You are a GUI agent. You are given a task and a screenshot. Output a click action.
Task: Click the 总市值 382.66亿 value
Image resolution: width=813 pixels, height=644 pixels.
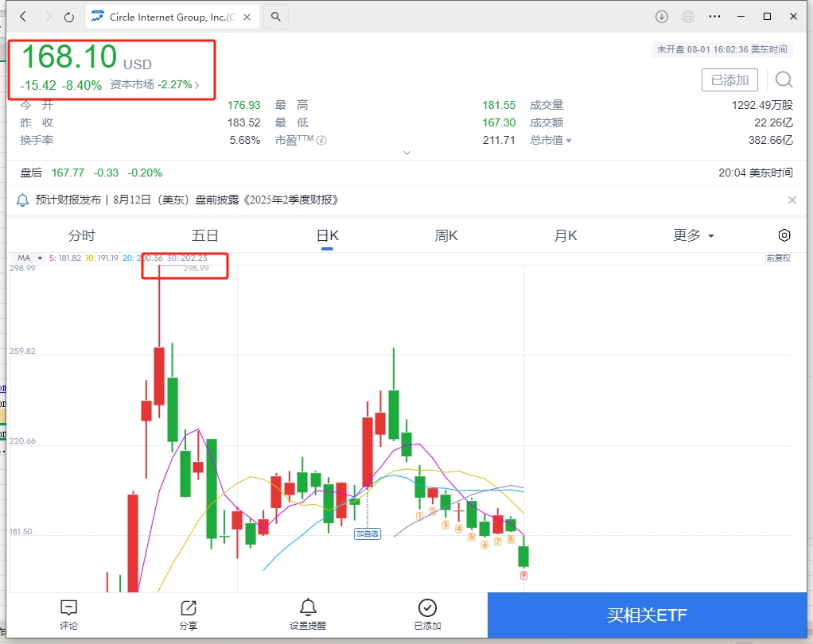(771, 141)
